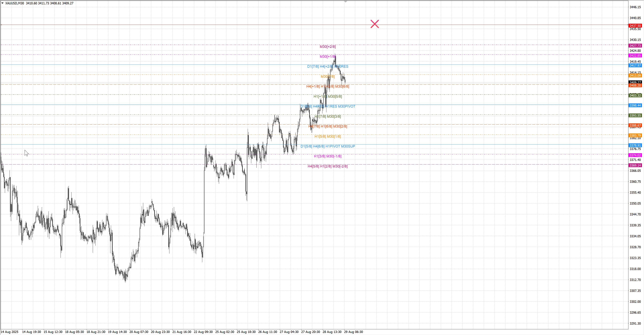
Task: Select the H4[5/8] H1[2/8] M30[-2/8] label
Action: coord(328,166)
